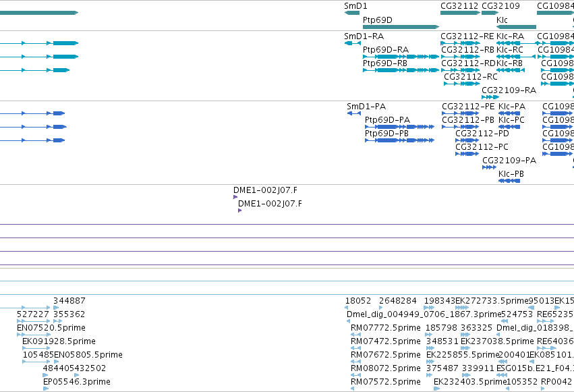
Task: Click the RM07672.5prime EST label
Action: (386, 355)
